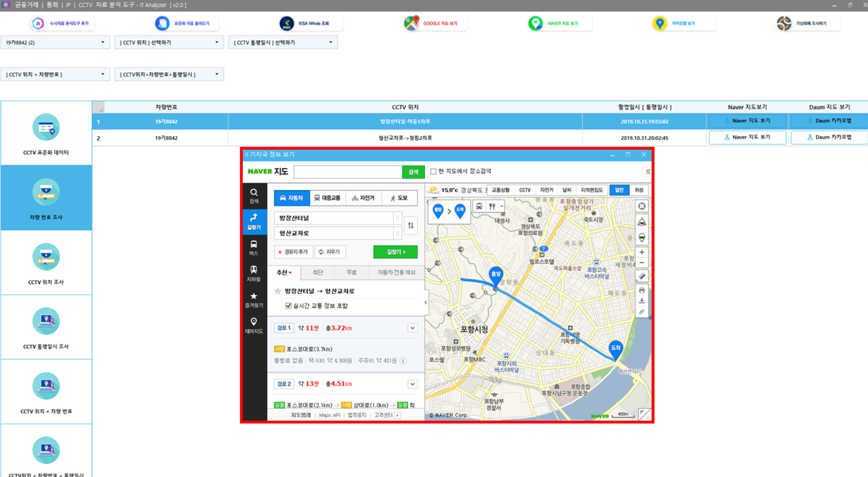Viewport: 868px width, 477px height.
Task: Click the 수사자료 분석도구 추가 toolbar button
Action: pyautogui.click(x=62, y=23)
